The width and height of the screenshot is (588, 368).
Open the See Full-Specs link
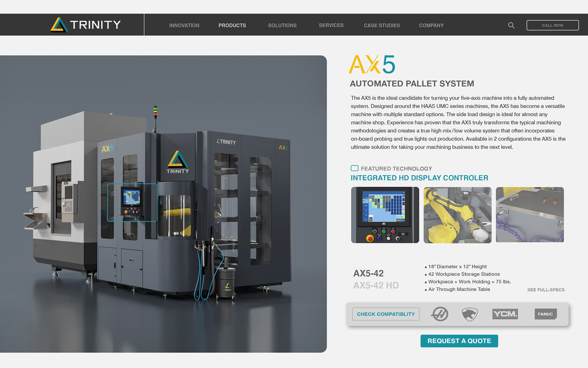[546, 290]
